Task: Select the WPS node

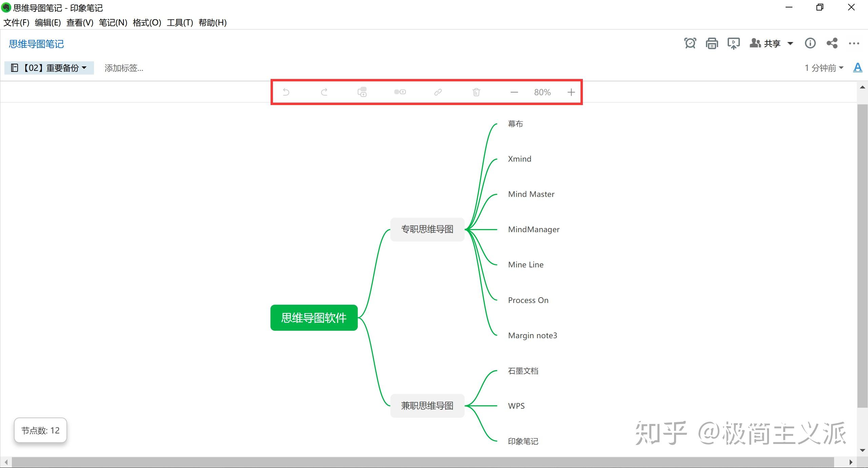Action: (516, 406)
